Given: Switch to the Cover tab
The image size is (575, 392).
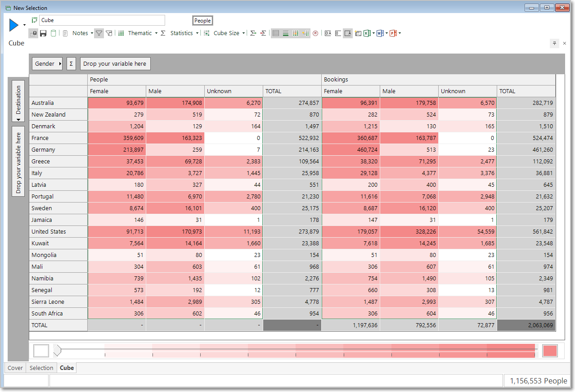Looking at the screenshot, I should [15, 368].
